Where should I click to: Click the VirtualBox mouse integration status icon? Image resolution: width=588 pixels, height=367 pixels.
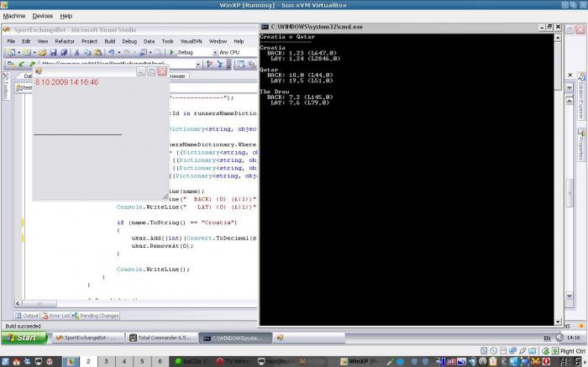coord(546,351)
